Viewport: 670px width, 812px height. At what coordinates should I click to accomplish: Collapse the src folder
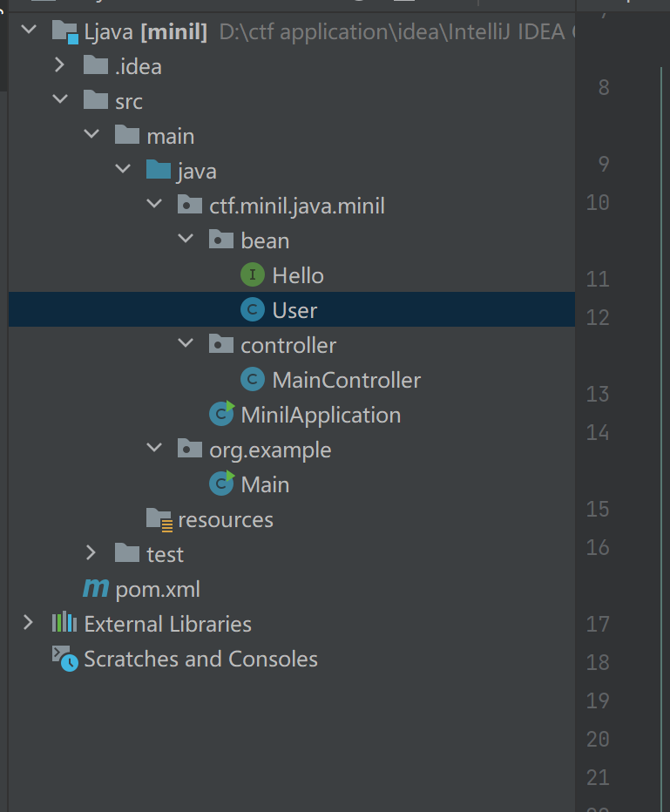click(59, 101)
